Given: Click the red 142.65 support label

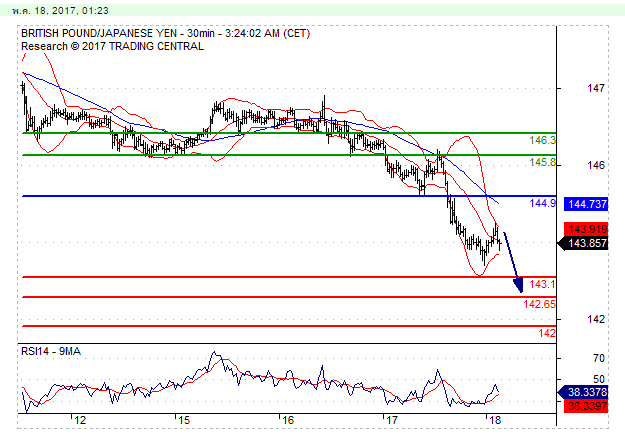Looking at the screenshot, I should (539, 304).
